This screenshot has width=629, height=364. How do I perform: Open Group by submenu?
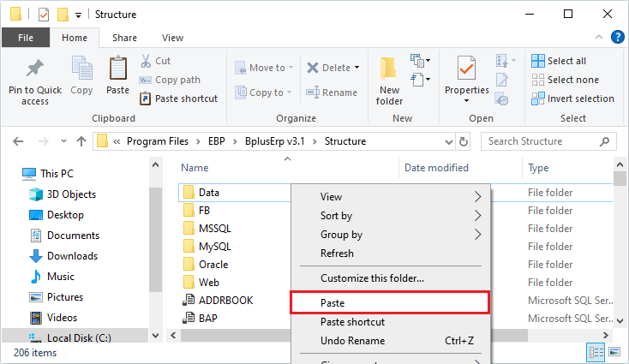pos(390,235)
